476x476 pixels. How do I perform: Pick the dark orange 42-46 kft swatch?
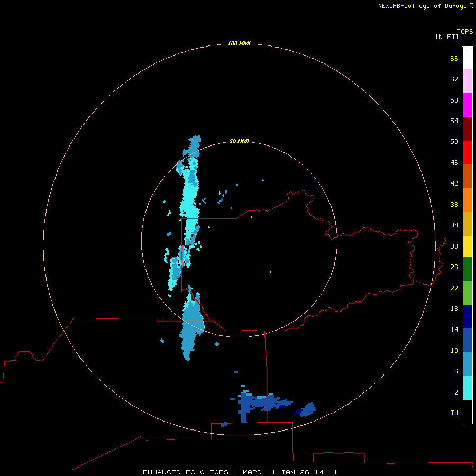click(467, 176)
